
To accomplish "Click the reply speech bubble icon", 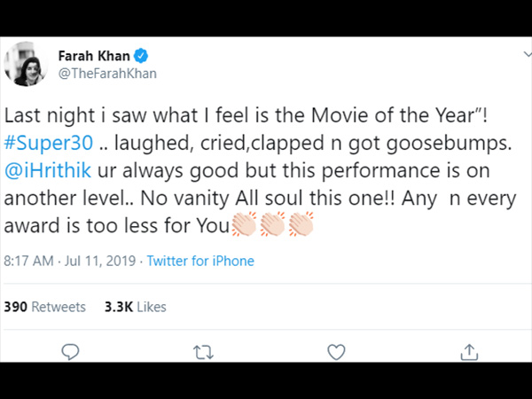I will click(70, 352).
